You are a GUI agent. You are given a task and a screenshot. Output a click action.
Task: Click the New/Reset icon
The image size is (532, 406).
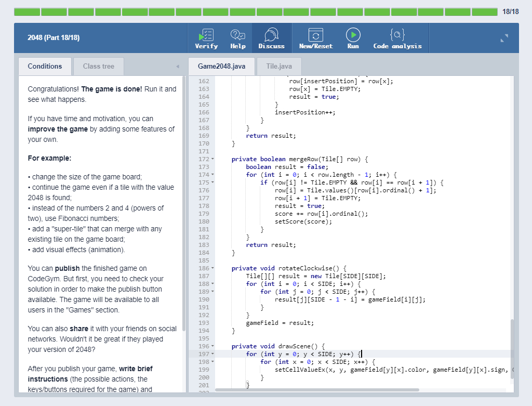315,35
